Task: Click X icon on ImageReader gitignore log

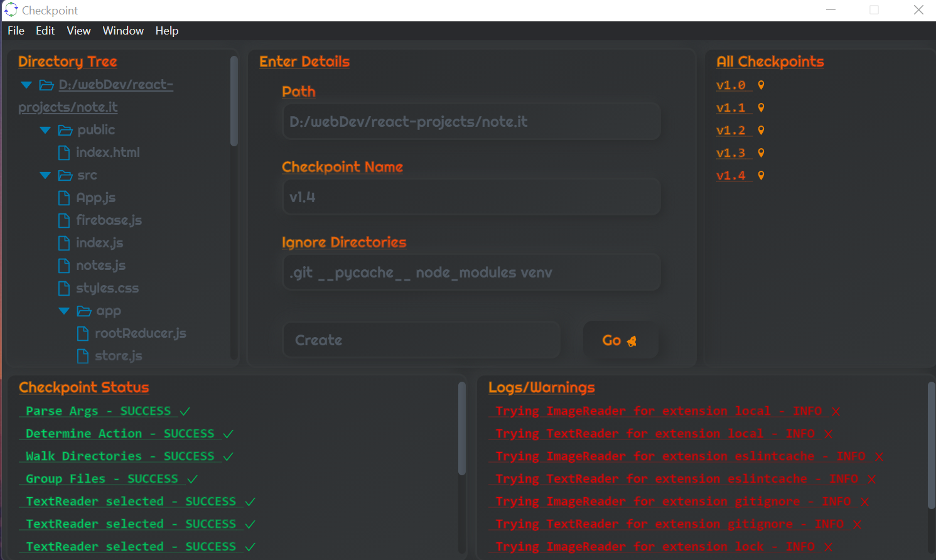Action: click(x=864, y=502)
